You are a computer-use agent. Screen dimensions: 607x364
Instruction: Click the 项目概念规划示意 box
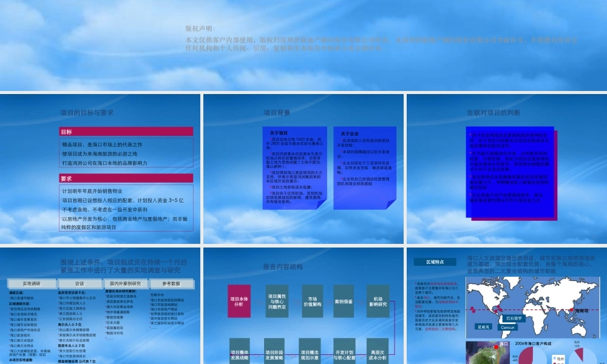tap(309, 351)
